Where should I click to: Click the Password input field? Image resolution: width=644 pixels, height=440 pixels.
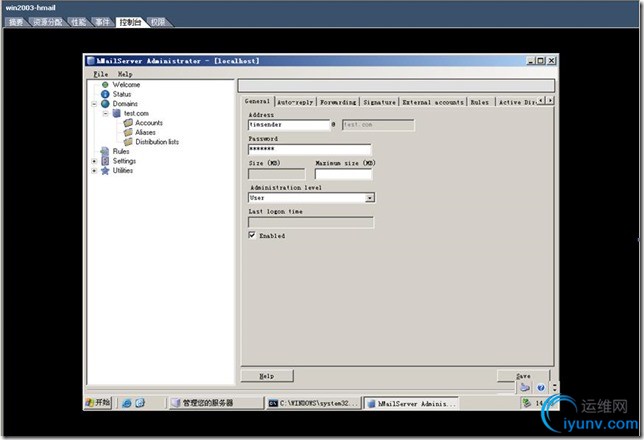tap(310, 149)
